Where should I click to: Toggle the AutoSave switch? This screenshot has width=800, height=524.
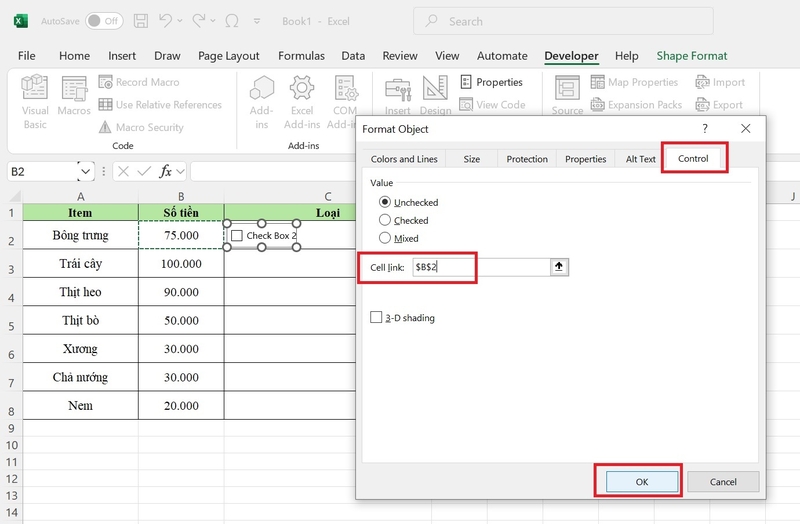point(104,21)
